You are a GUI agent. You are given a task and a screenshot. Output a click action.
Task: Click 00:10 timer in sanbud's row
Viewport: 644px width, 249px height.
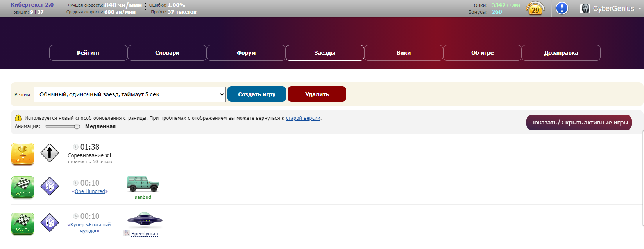(90, 183)
